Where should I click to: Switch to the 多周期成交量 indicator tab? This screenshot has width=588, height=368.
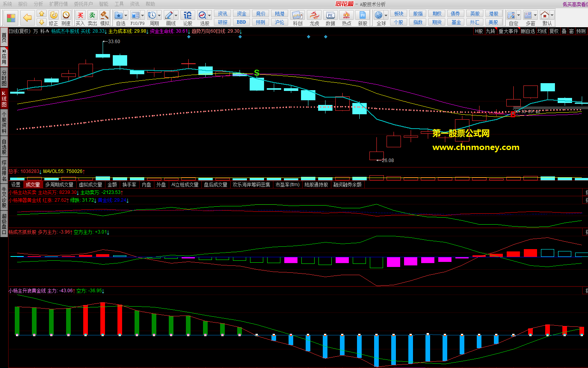click(59, 185)
